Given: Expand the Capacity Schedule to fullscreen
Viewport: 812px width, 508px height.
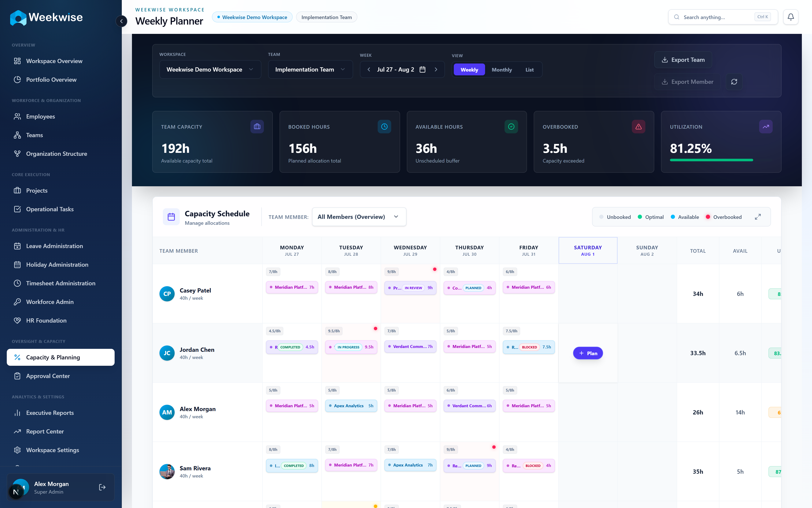Looking at the screenshot, I should point(758,217).
